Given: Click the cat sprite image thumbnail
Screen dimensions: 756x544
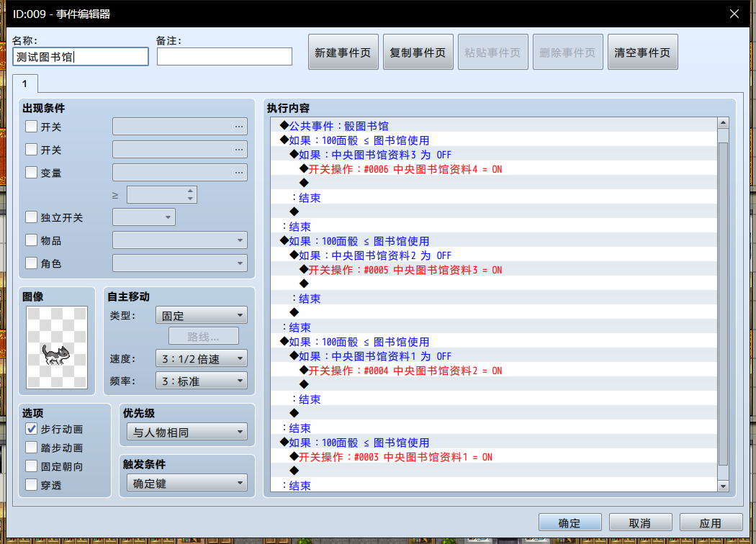Looking at the screenshot, I should click(57, 348).
